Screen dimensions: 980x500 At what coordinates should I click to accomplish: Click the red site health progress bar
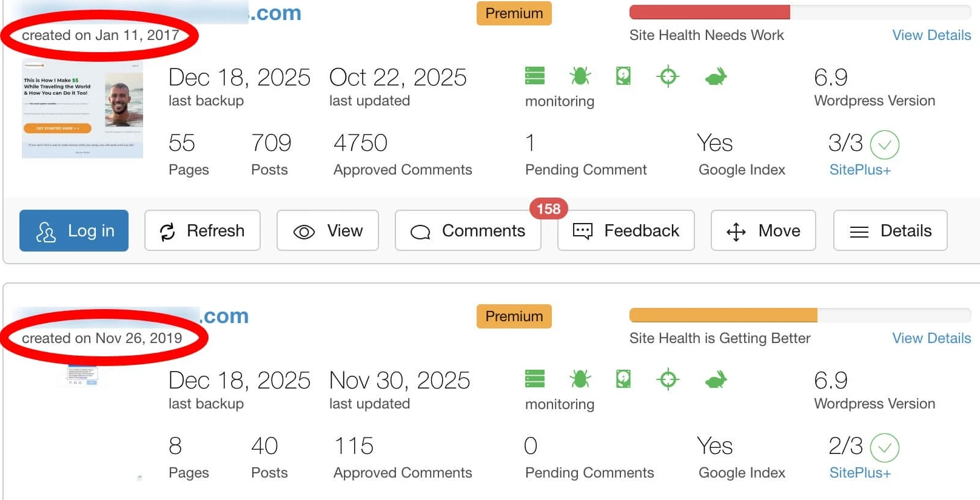click(x=710, y=10)
